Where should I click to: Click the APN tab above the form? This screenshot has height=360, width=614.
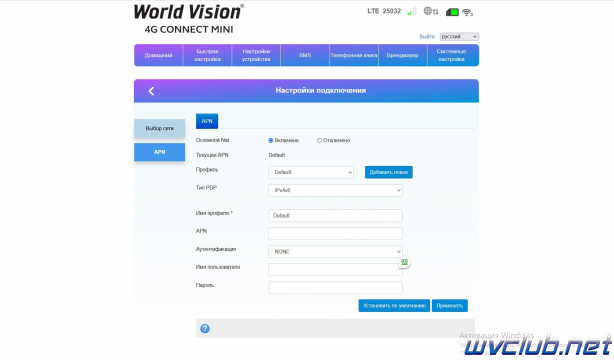(x=207, y=121)
